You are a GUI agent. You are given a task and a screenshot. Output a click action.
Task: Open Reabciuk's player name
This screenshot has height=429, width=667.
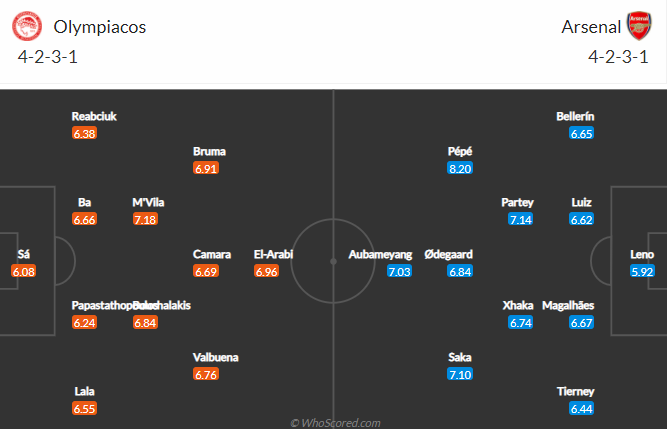coord(94,116)
